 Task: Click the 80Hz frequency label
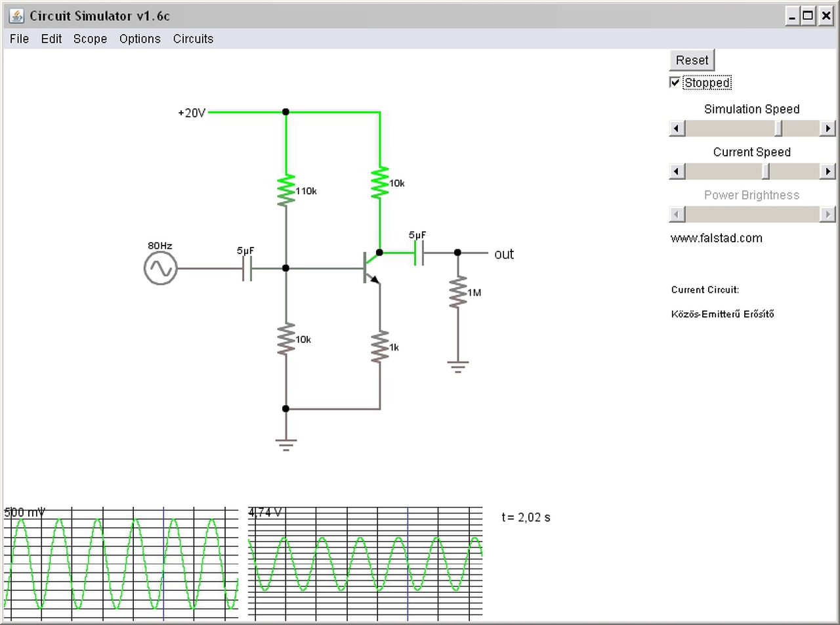(x=160, y=246)
